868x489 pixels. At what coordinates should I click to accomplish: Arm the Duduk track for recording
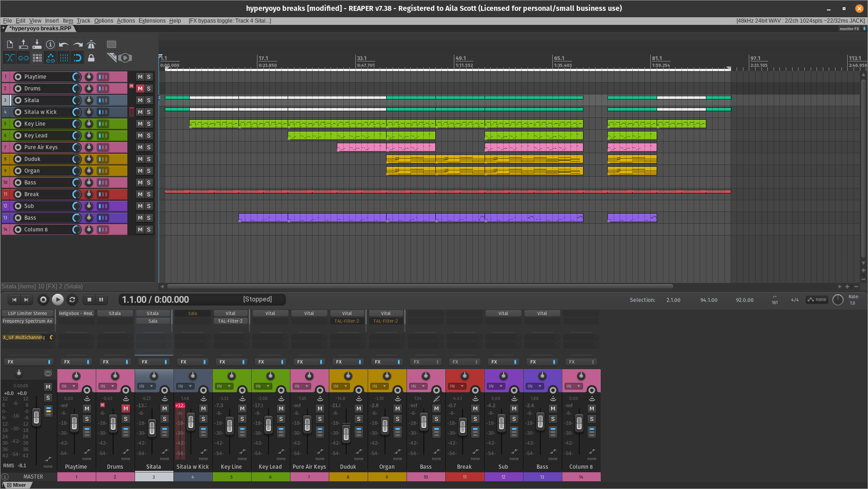tap(18, 159)
